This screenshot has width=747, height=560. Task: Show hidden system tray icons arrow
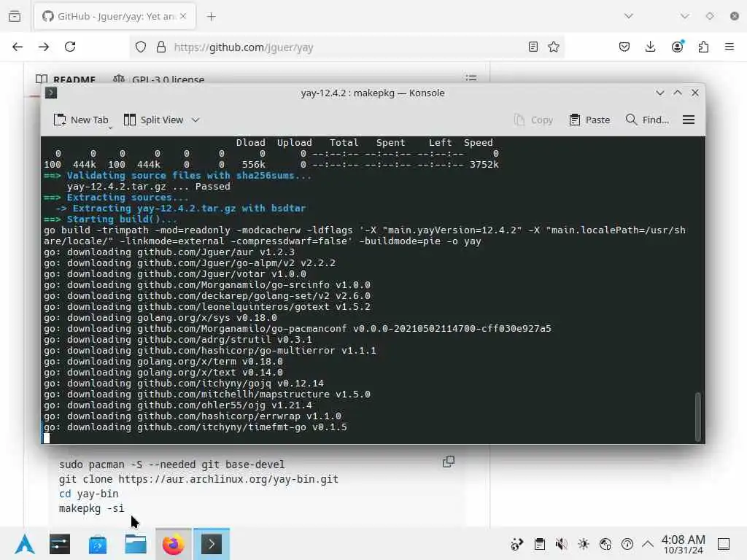tap(648, 544)
